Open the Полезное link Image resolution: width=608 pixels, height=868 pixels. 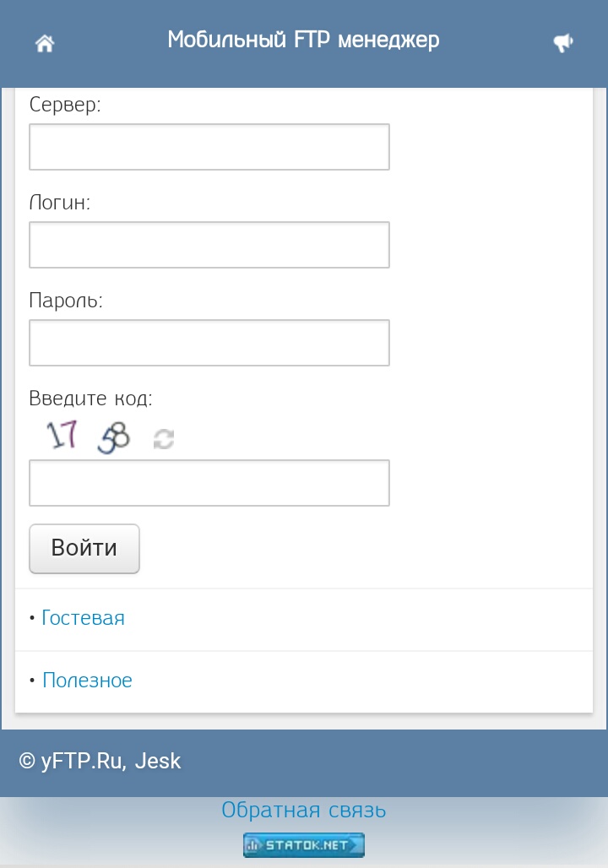(87, 681)
